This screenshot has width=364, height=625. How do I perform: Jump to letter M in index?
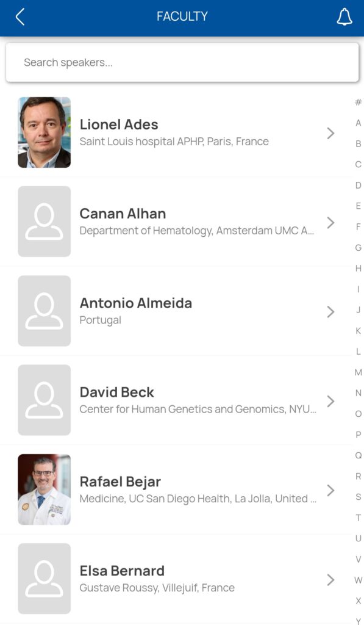(358, 372)
